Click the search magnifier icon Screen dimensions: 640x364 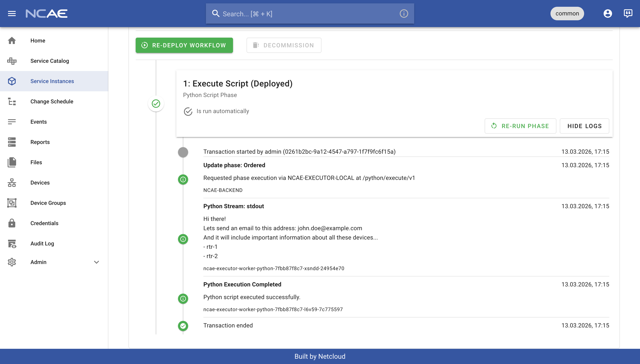(x=215, y=14)
